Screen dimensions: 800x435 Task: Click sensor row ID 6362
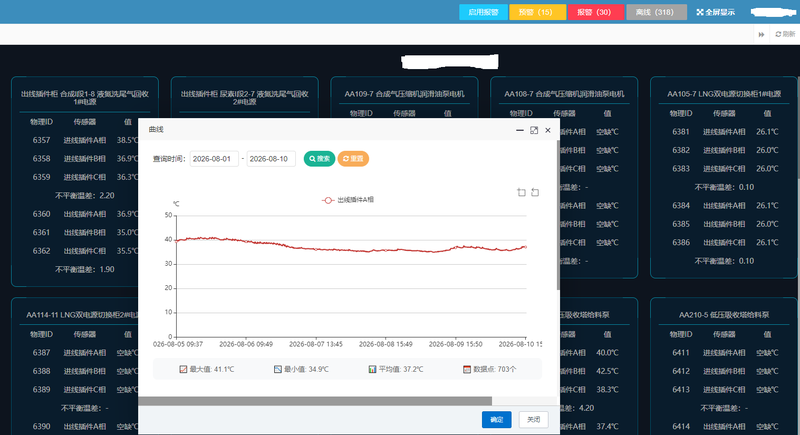pyautogui.click(x=41, y=251)
